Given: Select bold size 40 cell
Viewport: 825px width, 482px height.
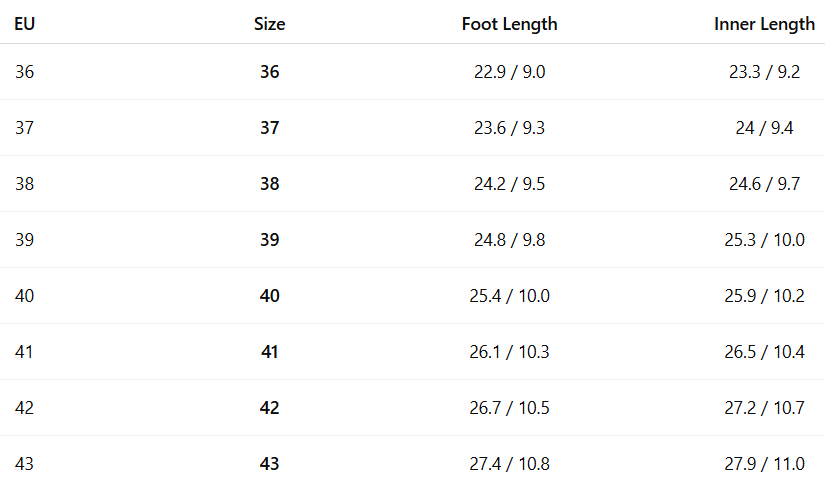Looking at the screenshot, I should pos(269,296).
